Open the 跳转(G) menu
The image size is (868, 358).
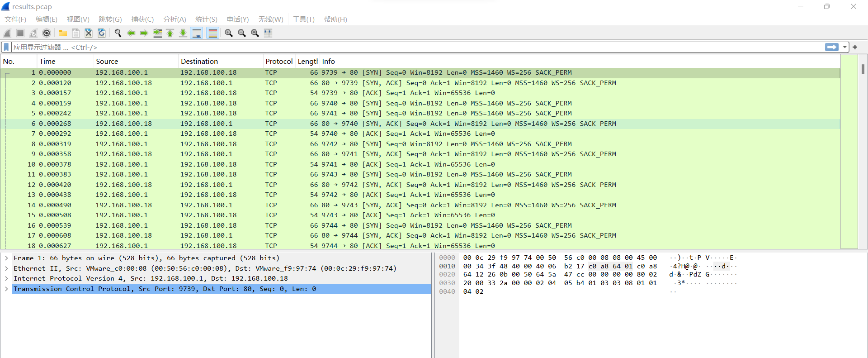coord(110,19)
